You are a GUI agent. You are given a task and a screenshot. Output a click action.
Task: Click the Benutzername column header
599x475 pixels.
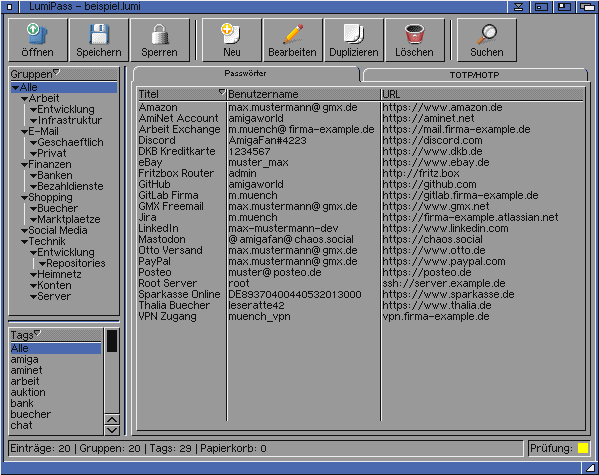click(304, 94)
